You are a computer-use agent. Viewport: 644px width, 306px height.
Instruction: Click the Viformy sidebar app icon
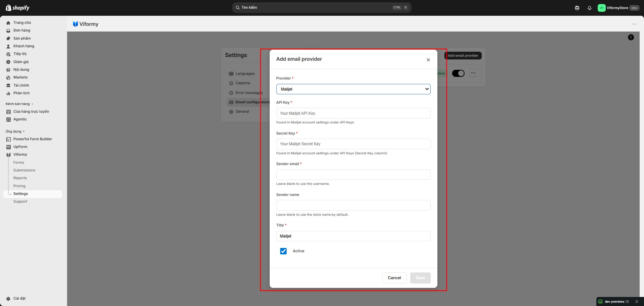(8, 155)
